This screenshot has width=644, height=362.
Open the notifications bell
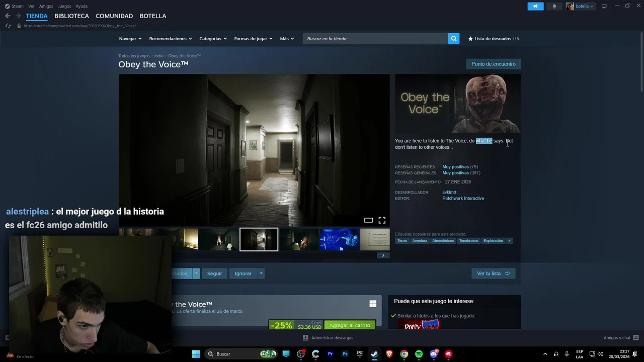(554, 6)
